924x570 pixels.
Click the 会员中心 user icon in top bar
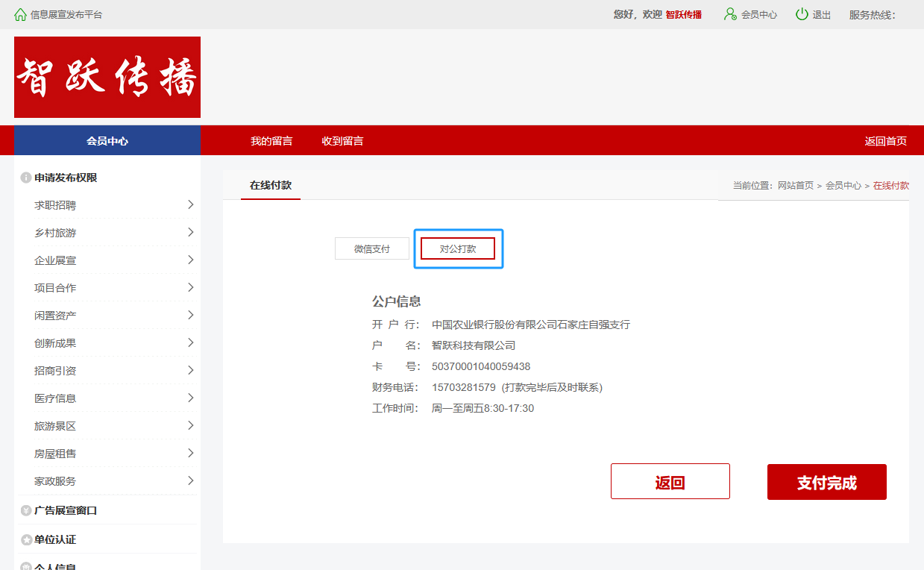[730, 14]
